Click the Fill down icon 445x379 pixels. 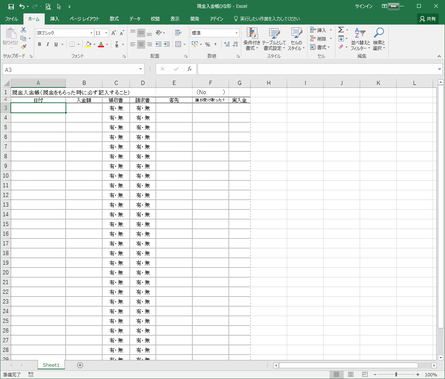click(341, 39)
